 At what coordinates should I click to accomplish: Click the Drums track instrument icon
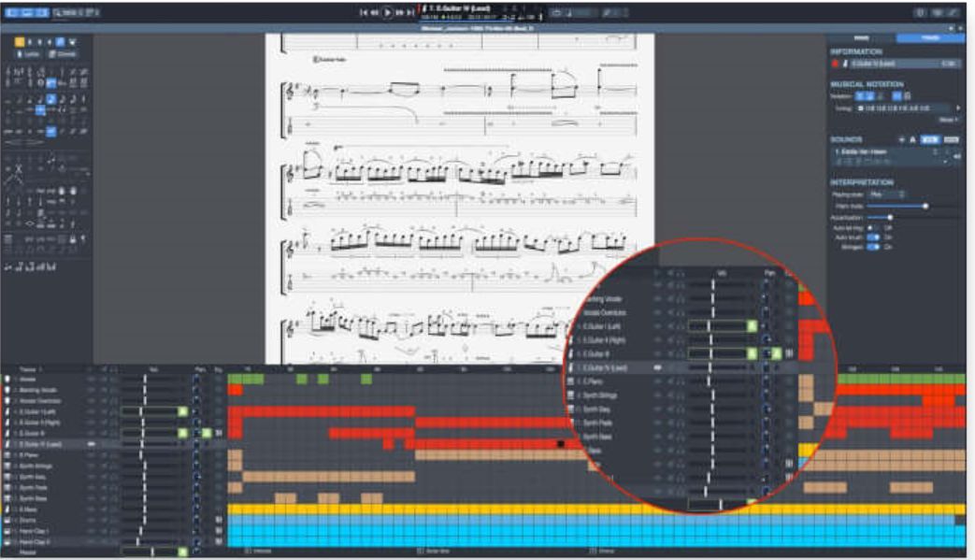pos(7,520)
